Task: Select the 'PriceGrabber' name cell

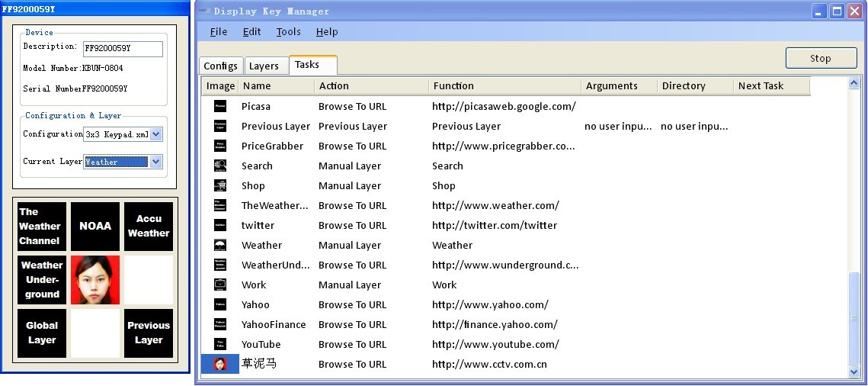Action: point(272,146)
